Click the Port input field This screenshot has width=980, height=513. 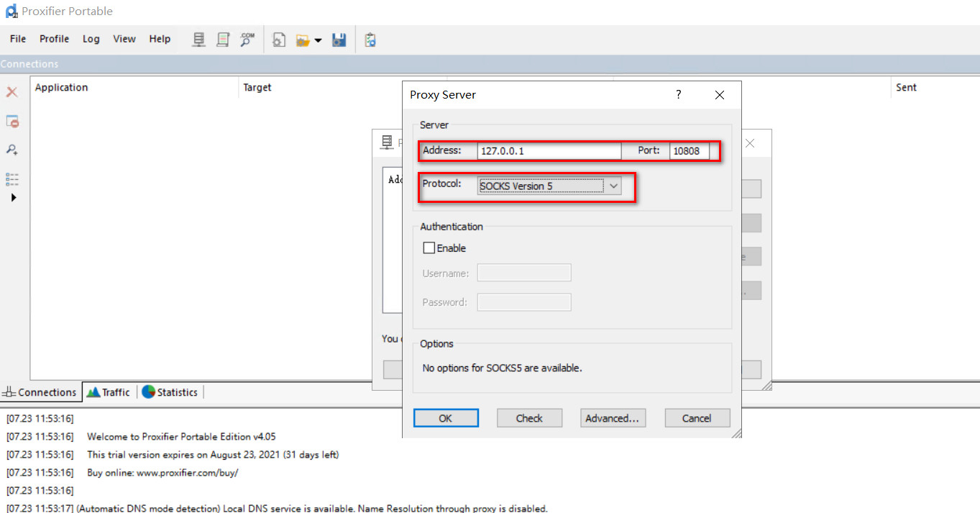point(689,150)
